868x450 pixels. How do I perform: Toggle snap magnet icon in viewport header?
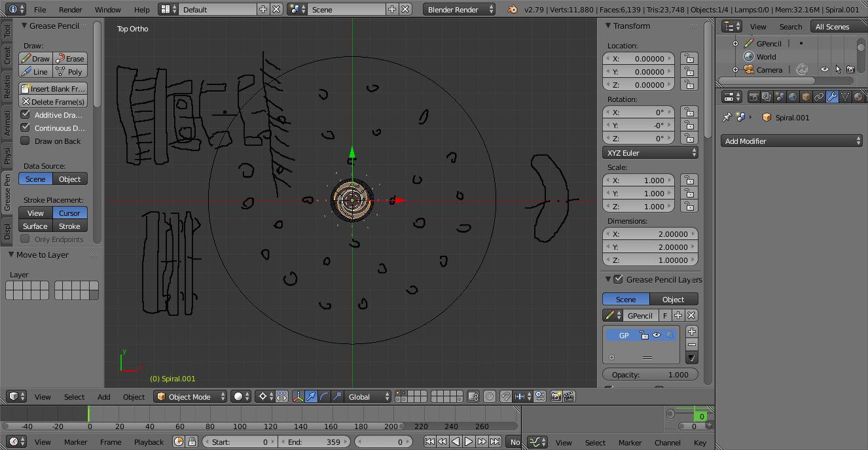pos(506,396)
